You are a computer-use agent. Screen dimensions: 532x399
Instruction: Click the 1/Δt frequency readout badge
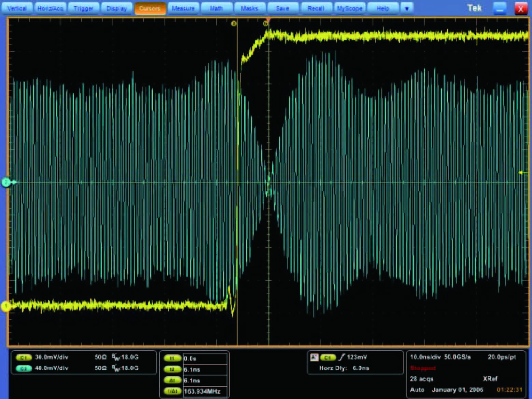172,391
